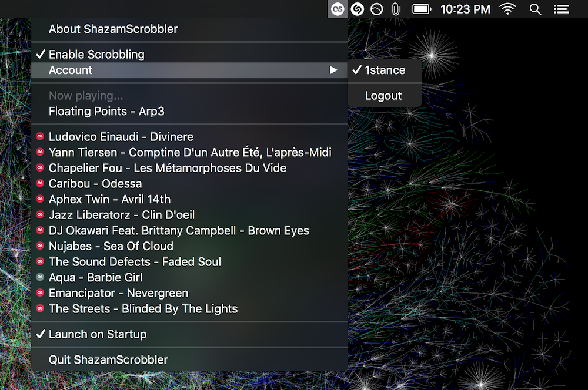This screenshot has width=588, height=390.
Task: Click scrobble icon beside The Sound Defects track
Action: click(x=40, y=261)
